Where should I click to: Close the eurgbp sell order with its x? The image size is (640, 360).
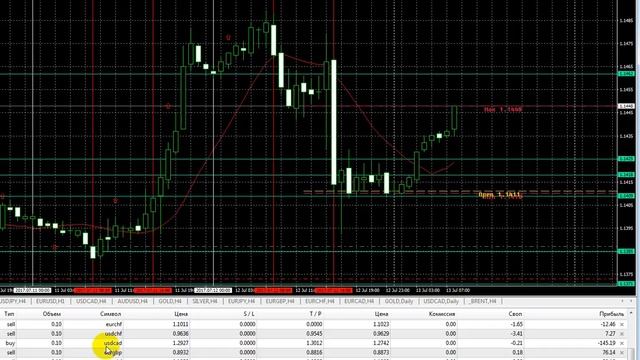pos(622,352)
